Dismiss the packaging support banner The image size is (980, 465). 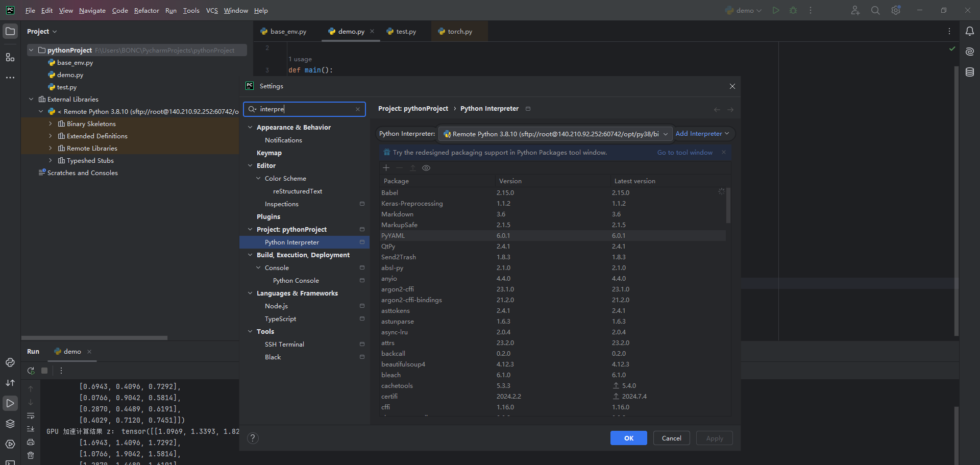click(x=724, y=152)
